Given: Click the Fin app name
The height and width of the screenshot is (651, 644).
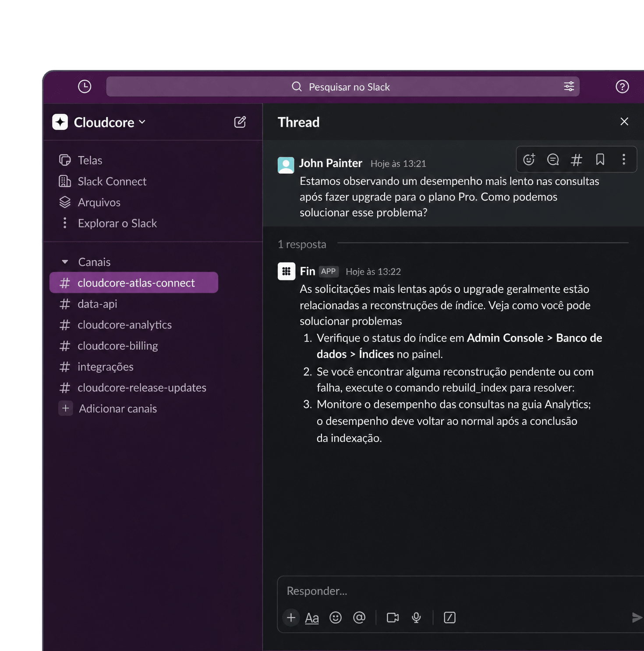Looking at the screenshot, I should click(308, 271).
